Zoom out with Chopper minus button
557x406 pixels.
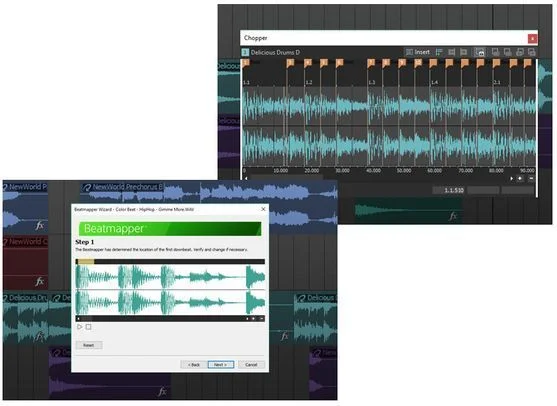click(531, 178)
